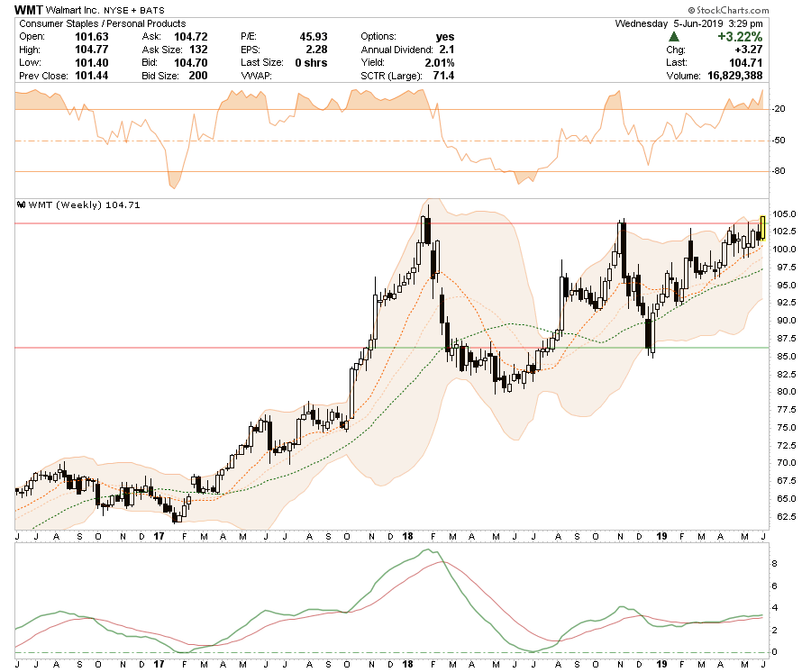Click the Options value yes
811x672 pixels.
(x=445, y=37)
